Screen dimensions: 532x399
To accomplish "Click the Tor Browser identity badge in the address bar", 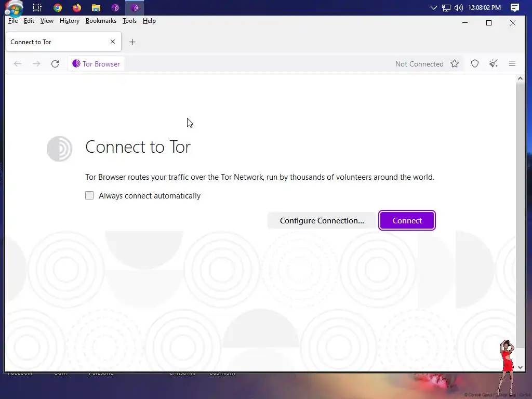I will [x=96, y=64].
